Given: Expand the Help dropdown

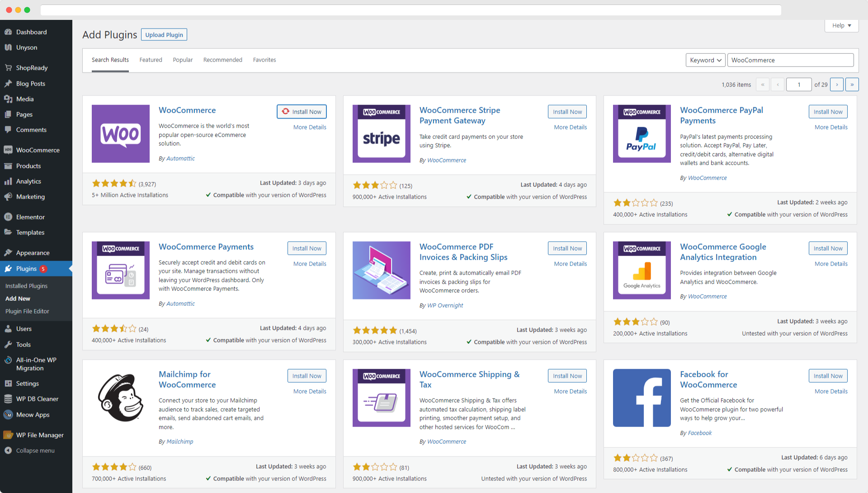Looking at the screenshot, I should pos(841,26).
